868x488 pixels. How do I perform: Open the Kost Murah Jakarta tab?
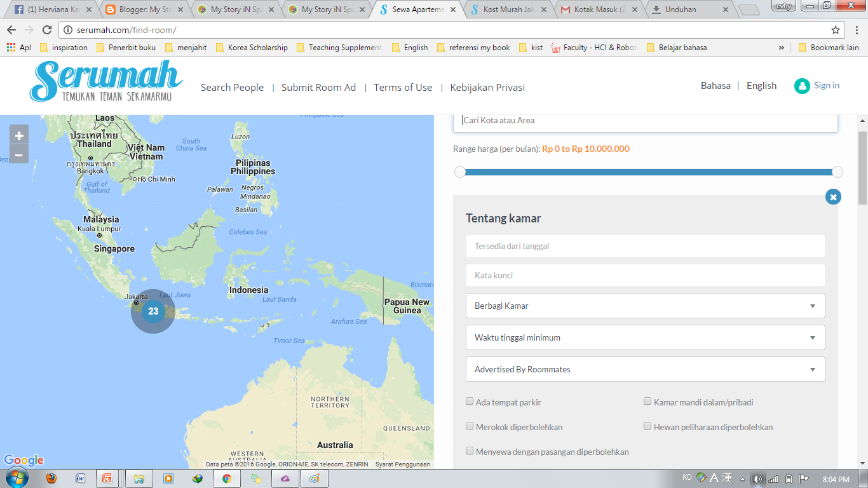508,10
